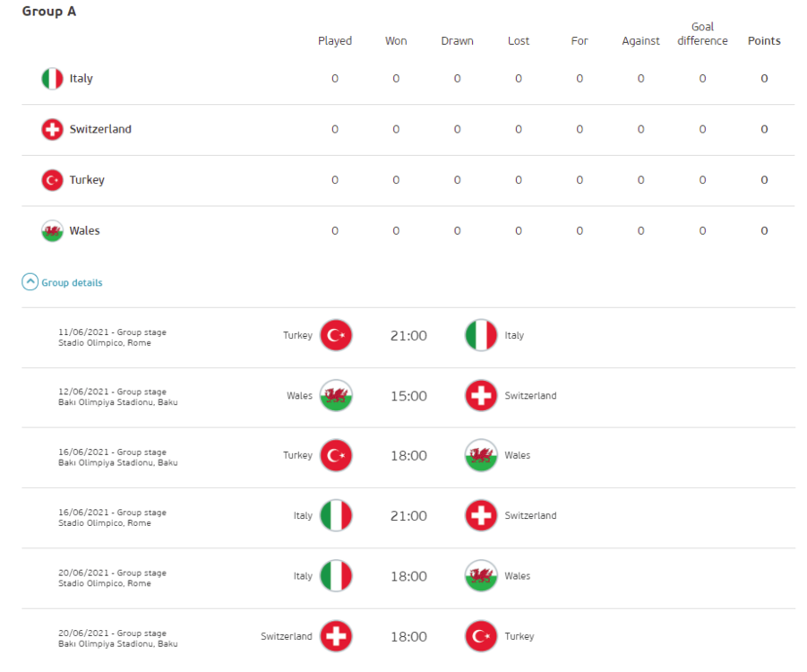Open the Italy vs Switzerland 21:00 kickoff

pos(408,516)
